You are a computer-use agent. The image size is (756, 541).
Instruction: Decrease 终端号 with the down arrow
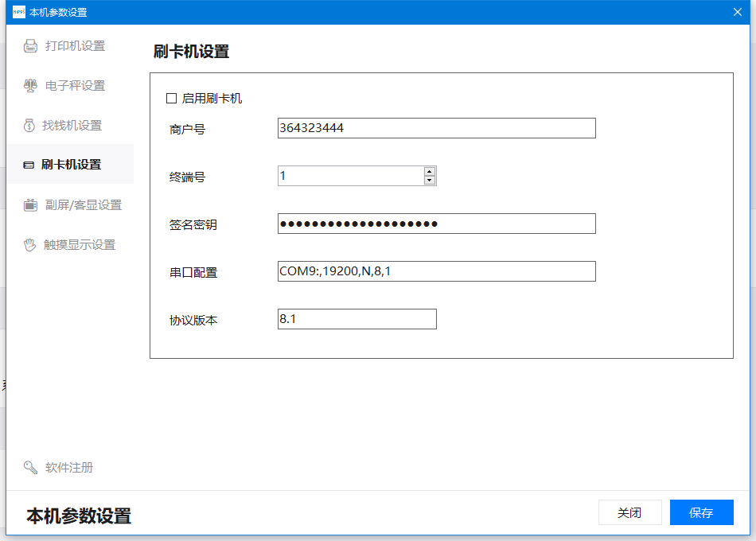(430, 181)
